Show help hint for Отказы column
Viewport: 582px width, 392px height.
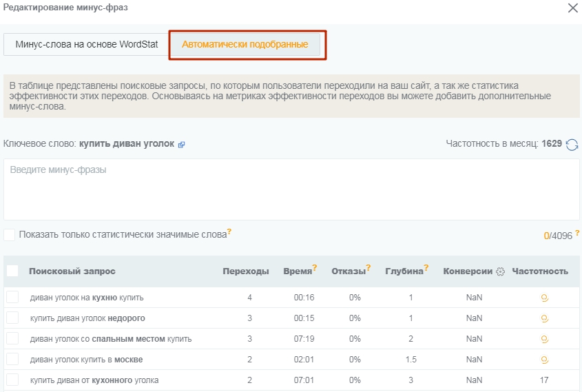368,268
